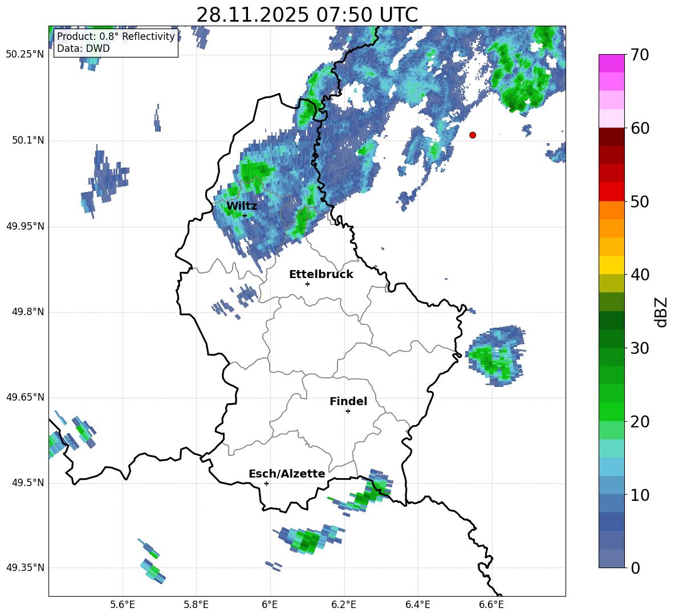Click the 5.6°E longitude label
Screen dimensions: 675x616
(x=123, y=605)
